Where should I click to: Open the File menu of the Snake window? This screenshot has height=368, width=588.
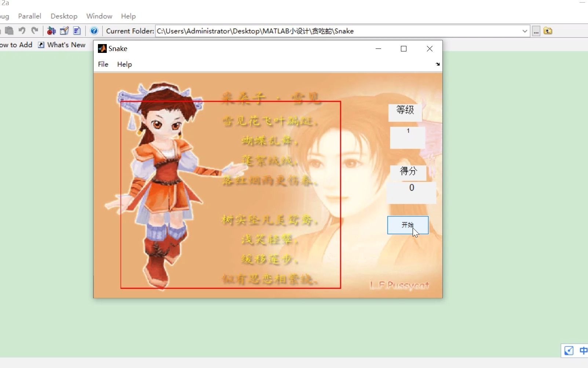pyautogui.click(x=103, y=64)
